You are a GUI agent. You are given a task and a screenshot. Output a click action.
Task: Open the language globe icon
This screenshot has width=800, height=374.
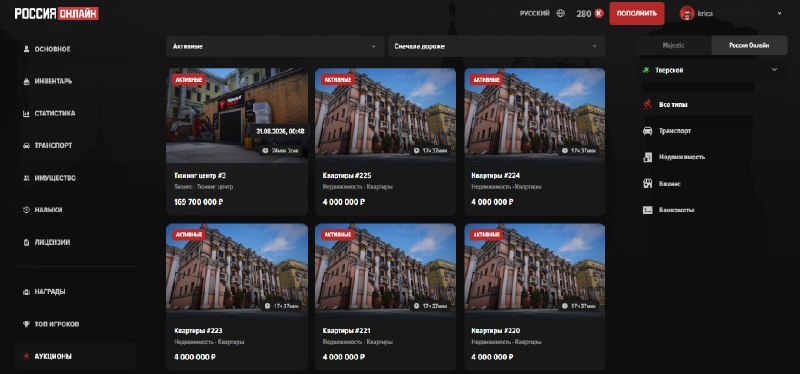[561, 13]
